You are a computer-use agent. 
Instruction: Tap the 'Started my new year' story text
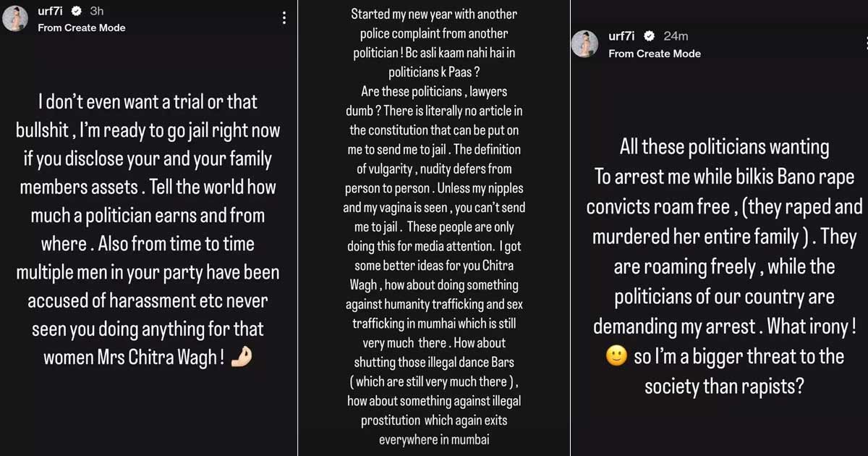[434, 14]
